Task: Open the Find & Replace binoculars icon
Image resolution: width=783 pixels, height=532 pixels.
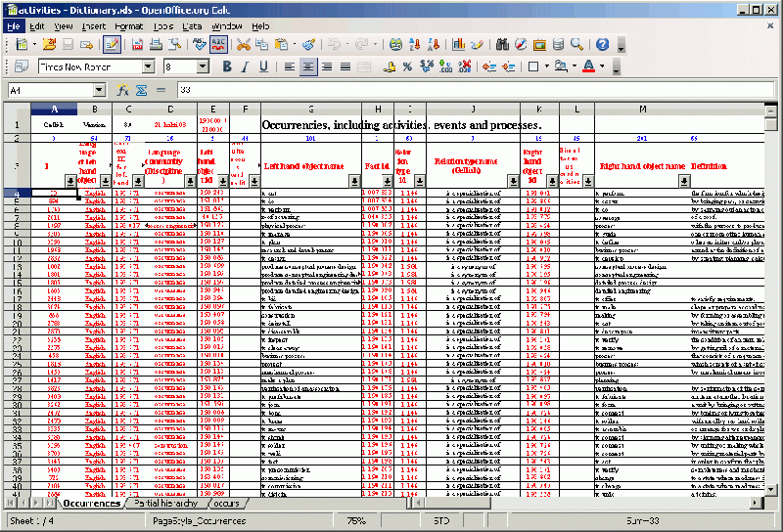Action: click(x=501, y=45)
